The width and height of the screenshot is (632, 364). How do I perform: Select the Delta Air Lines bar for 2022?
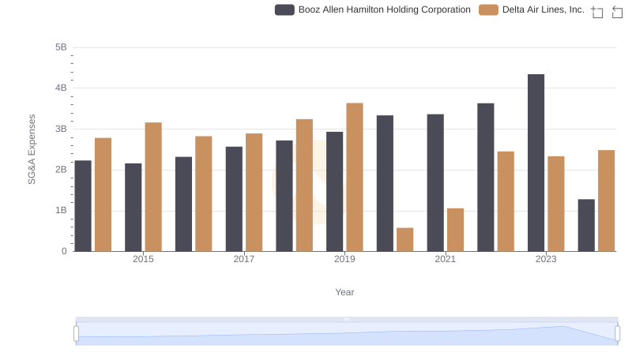tap(506, 201)
